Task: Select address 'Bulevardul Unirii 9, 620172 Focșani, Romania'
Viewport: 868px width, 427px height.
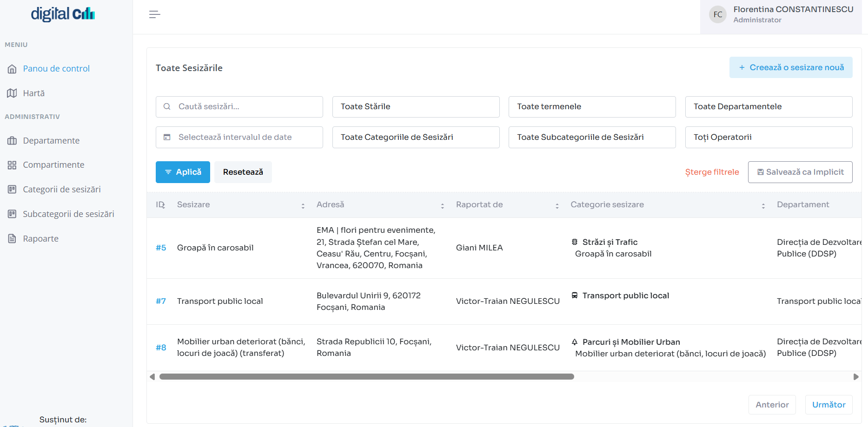Action: 369,302
